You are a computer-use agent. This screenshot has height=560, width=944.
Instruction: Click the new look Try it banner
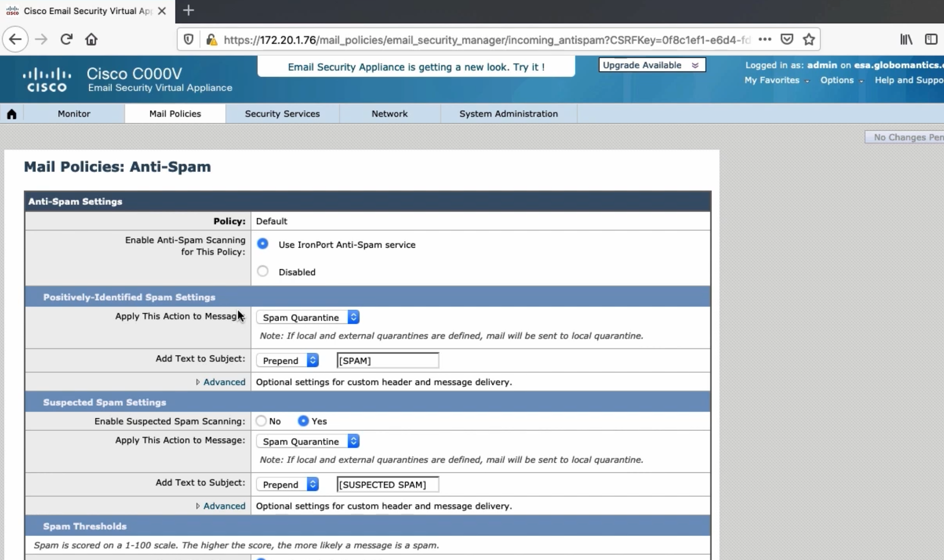[x=416, y=67]
